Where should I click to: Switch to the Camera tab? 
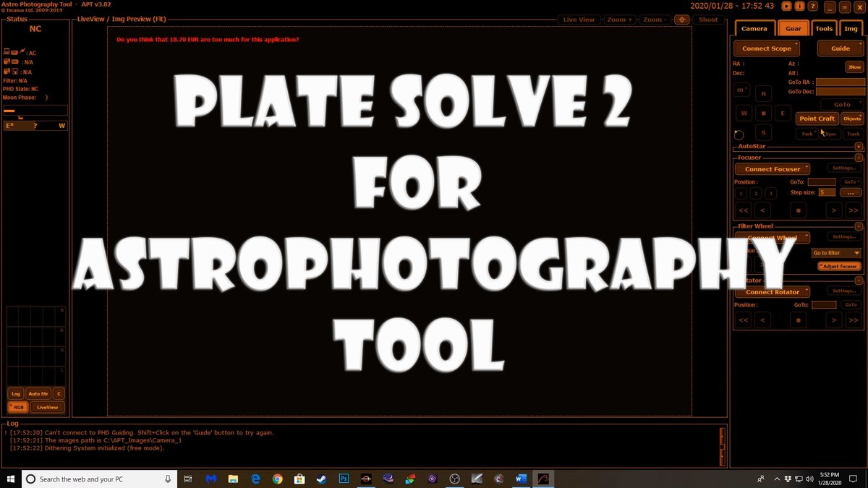[x=754, y=28]
